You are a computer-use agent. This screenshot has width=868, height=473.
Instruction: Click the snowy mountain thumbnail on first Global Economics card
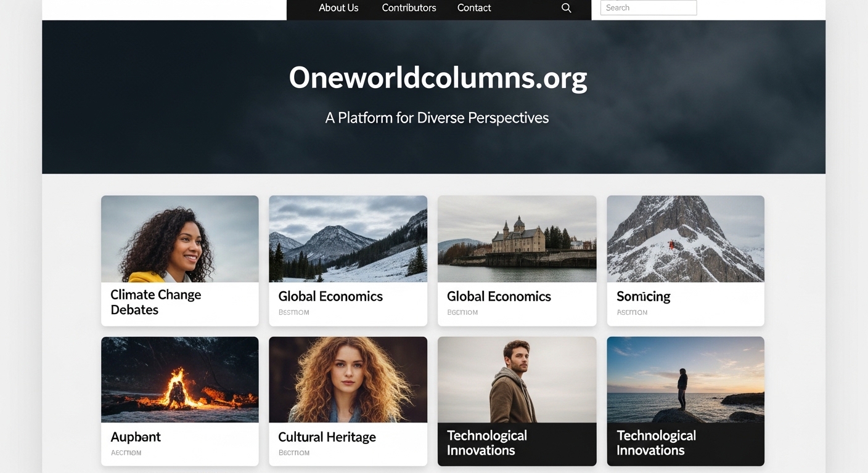click(348, 239)
